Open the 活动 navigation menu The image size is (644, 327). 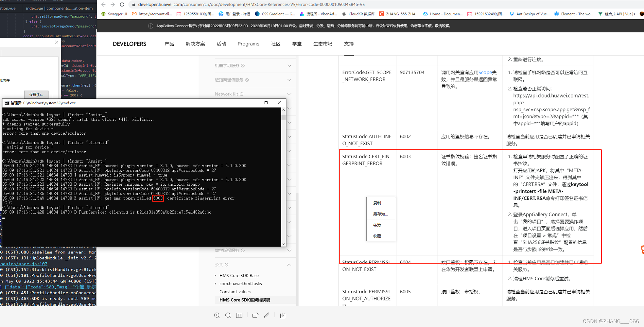pyautogui.click(x=221, y=44)
